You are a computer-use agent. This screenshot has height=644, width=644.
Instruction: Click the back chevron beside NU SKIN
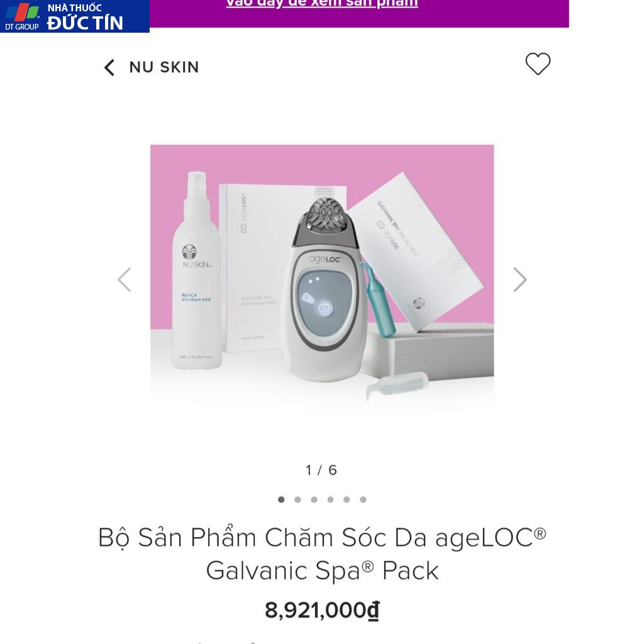pyautogui.click(x=109, y=68)
